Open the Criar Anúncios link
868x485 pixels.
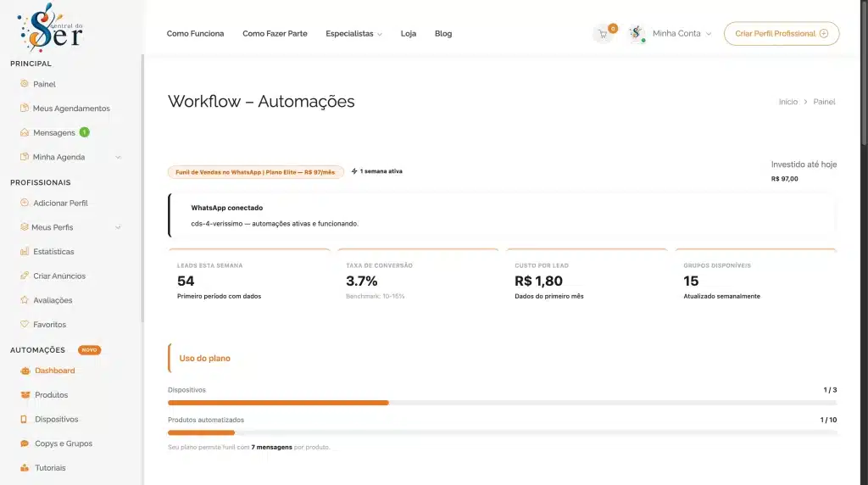point(59,276)
